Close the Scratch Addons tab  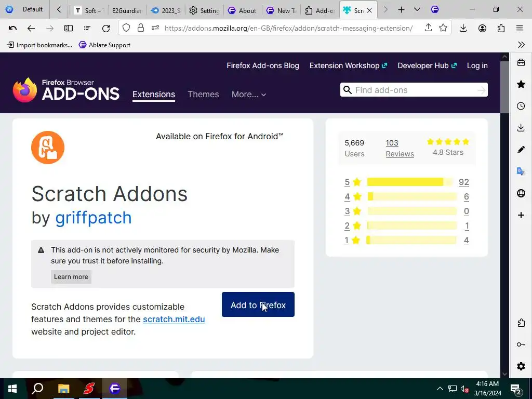pos(369,10)
